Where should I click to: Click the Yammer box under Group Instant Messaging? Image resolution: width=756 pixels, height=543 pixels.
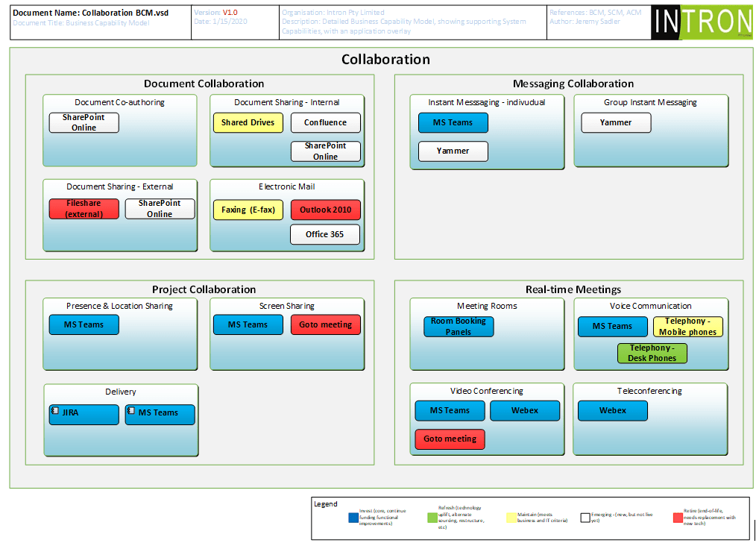(x=616, y=123)
